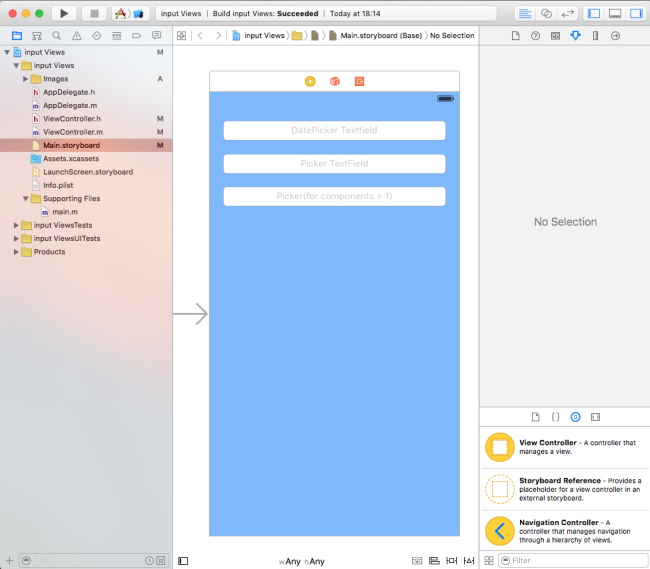Image resolution: width=650 pixels, height=569 pixels.
Task: Click No Selection in the jump bar
Action: pos(452,36)
